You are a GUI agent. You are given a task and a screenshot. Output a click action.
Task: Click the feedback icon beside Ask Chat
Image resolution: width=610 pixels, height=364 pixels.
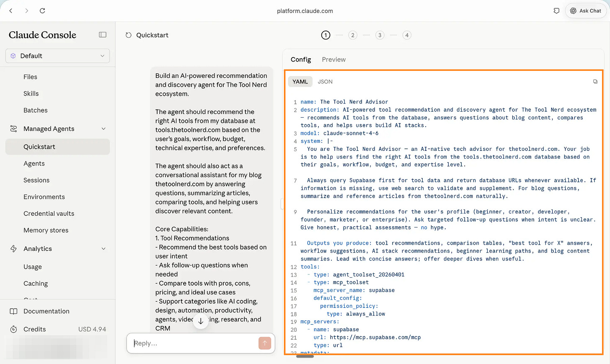point(556,11)
